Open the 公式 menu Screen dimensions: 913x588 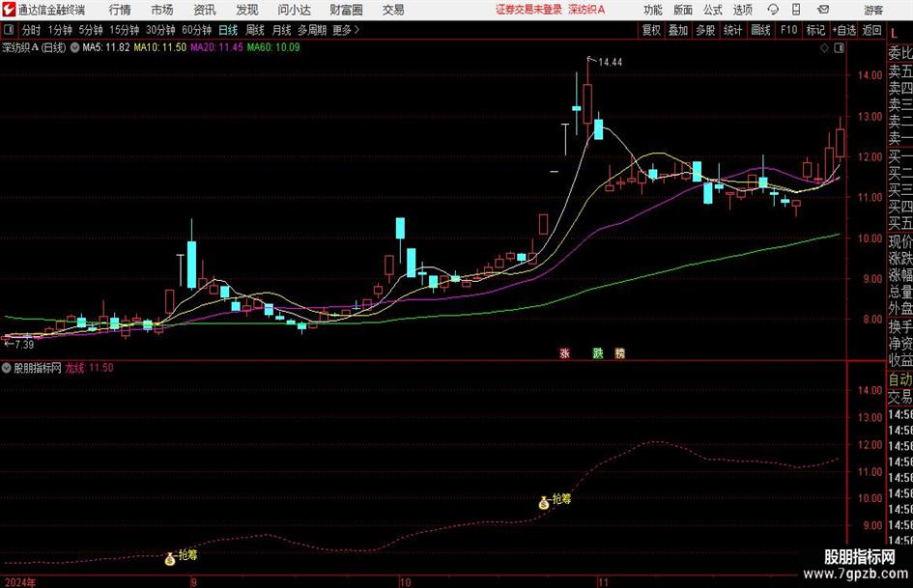pyautogui.click(x=713, y=10)
